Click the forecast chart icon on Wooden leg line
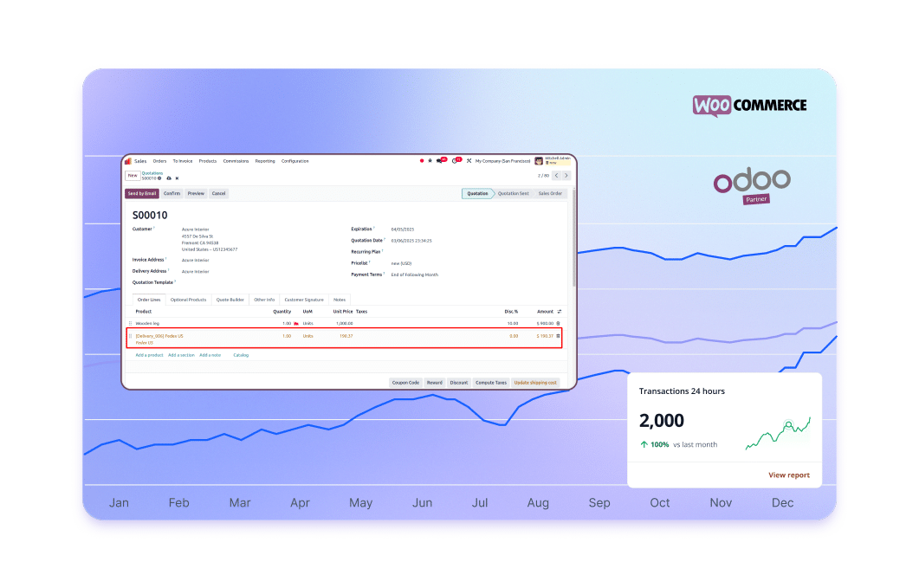The height and width of the screenshot is (588, 919). click(x=296, y=324)
